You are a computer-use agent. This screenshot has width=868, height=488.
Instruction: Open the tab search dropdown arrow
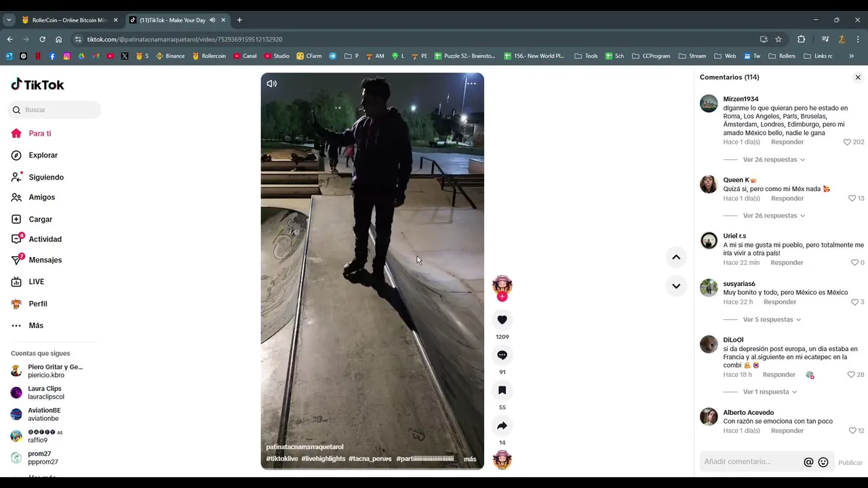(9, 20)
